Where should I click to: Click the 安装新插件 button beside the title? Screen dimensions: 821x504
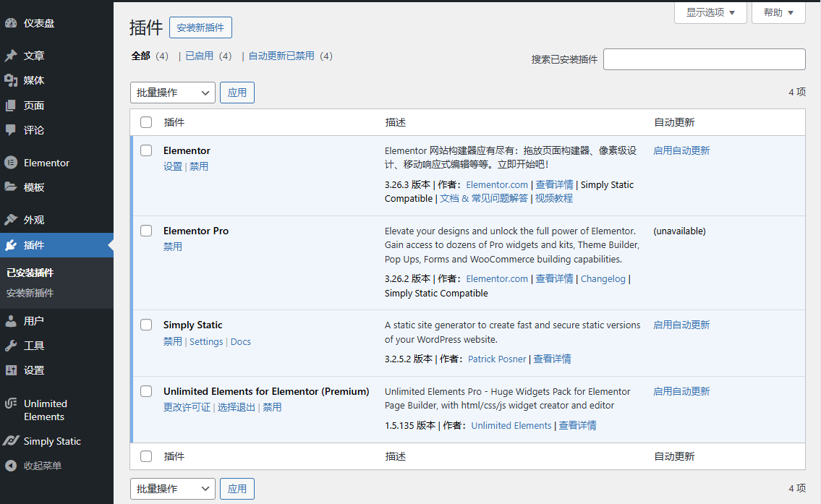(200, 27)
